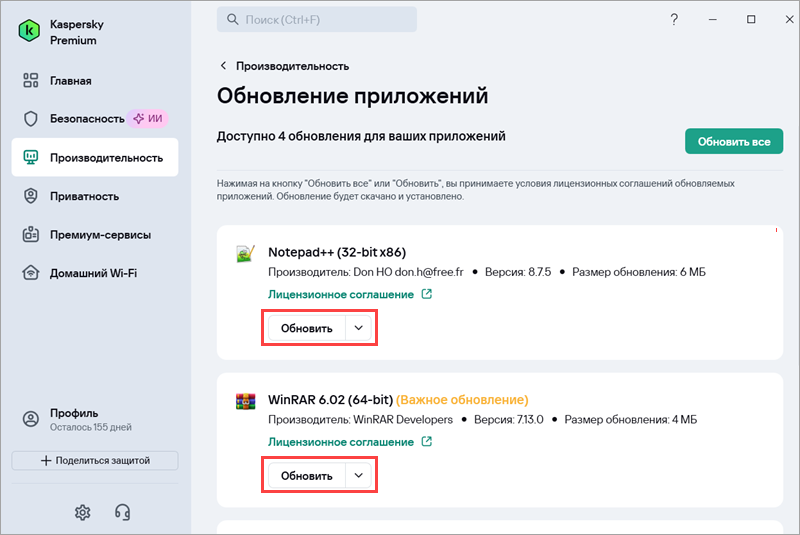Viewport: 800px width, 535px height.
Task: Click the Производительность monitor icon
Action: tap(31, 158)
